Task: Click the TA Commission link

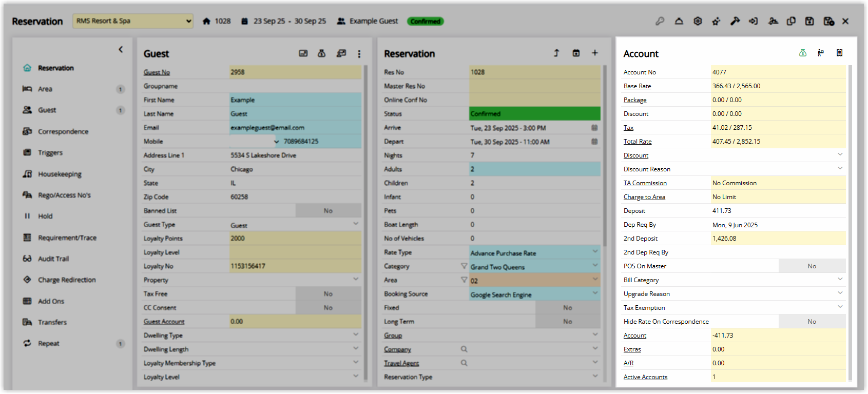Action: 645,183
